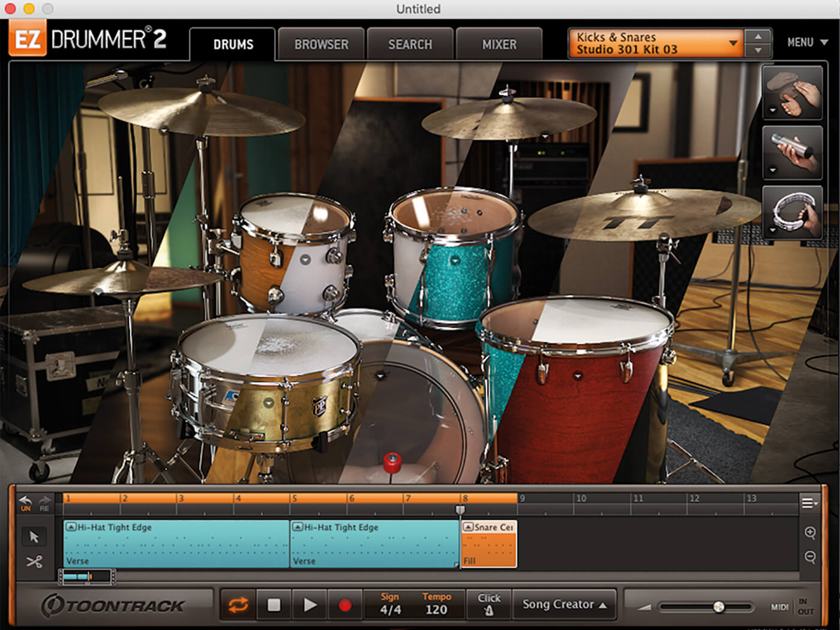Redo with the RE arrow icon

tap(44, 503)
